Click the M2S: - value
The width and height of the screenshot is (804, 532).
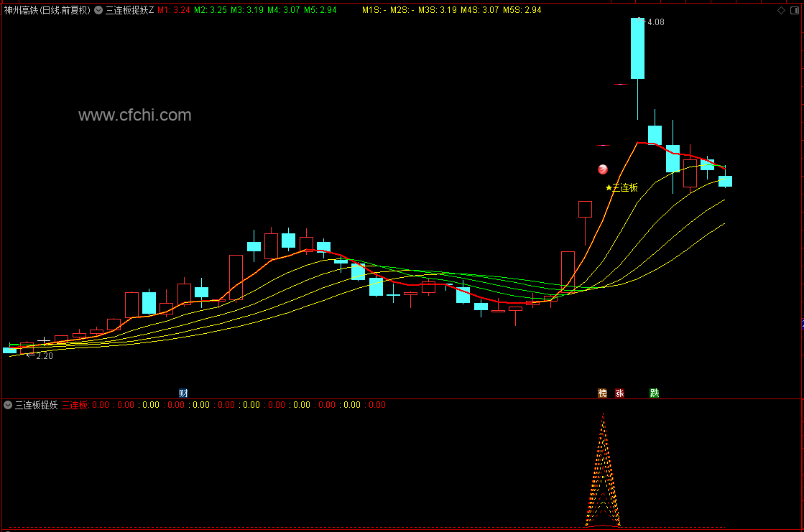pos(402,10)
